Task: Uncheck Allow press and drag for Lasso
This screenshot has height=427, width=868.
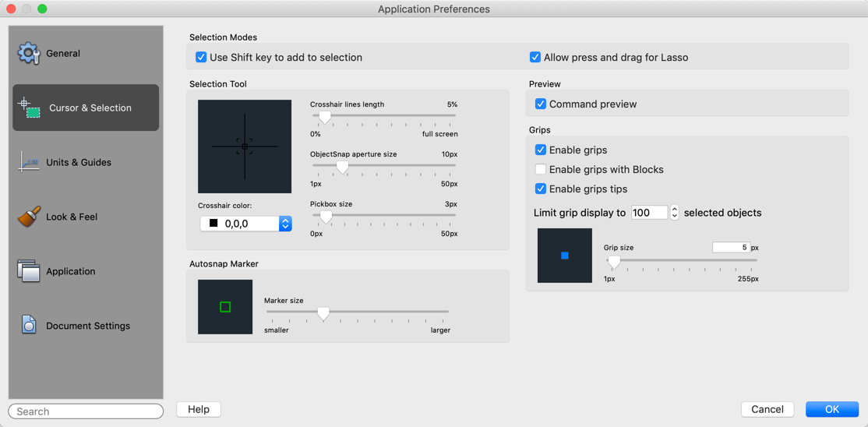Action: (535, 57)
